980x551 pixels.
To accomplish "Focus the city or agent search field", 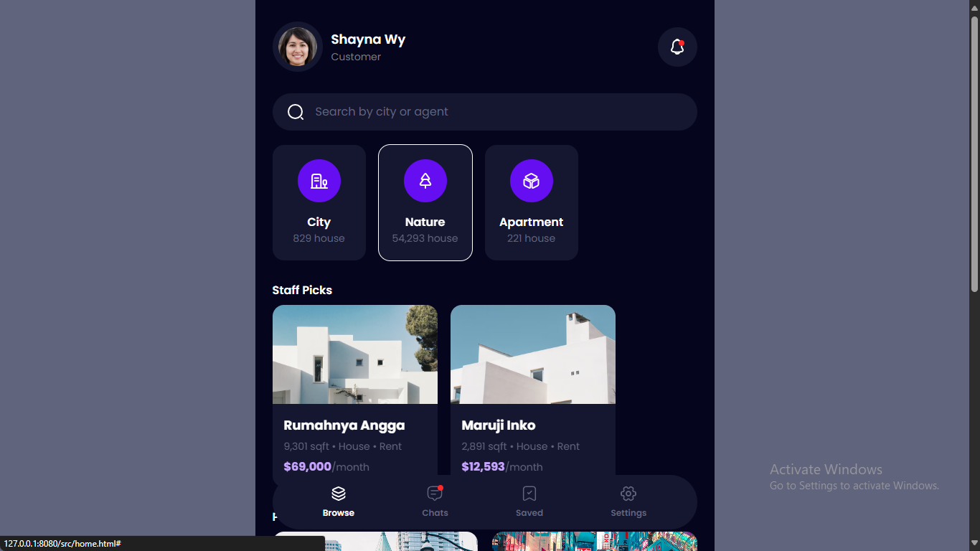I will coord(495,112).
